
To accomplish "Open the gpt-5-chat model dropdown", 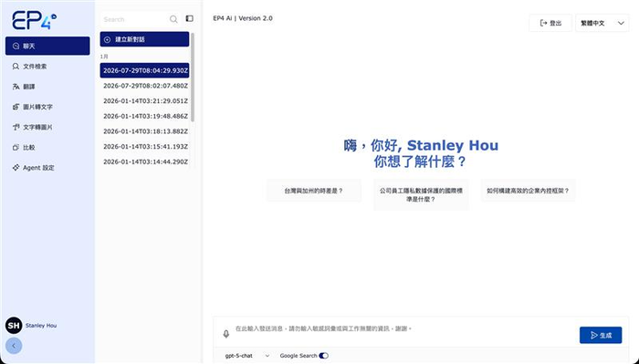I will pos(247,356).
